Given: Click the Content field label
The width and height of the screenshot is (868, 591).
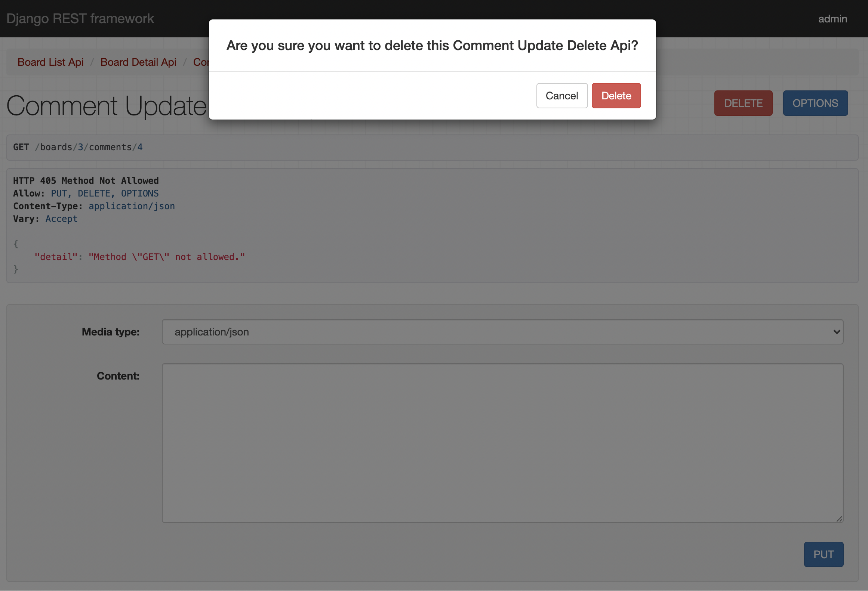Looking at the screenshot, I should coord(118,376).
